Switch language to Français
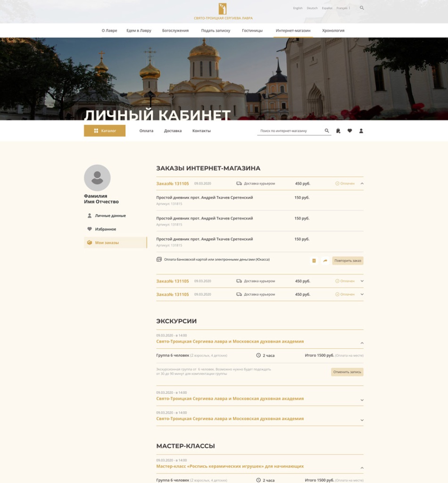This screenshot has height=483, width=448. tap(342, 8)
